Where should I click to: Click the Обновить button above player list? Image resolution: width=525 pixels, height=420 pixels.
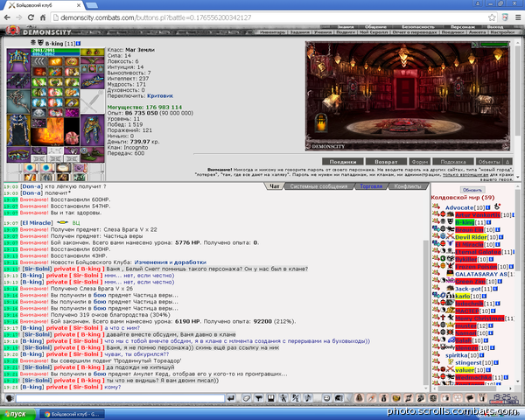[x=472, y=190]
